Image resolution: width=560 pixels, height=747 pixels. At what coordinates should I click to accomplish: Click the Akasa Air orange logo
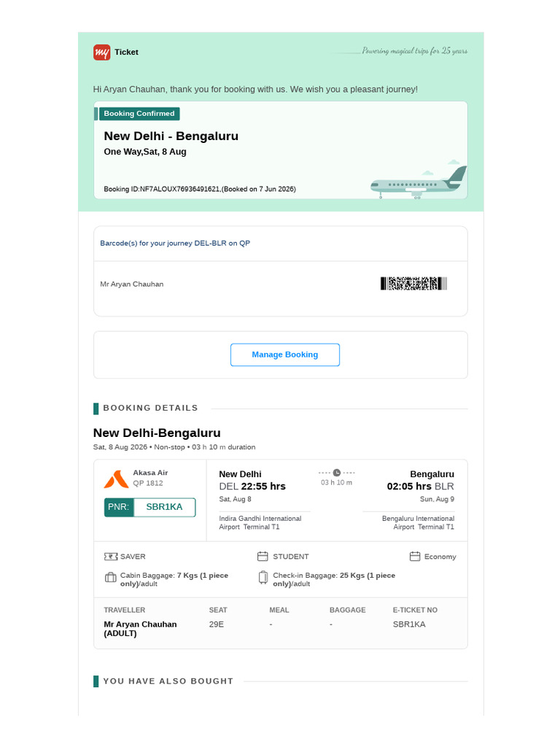click(x=116, y=479)
